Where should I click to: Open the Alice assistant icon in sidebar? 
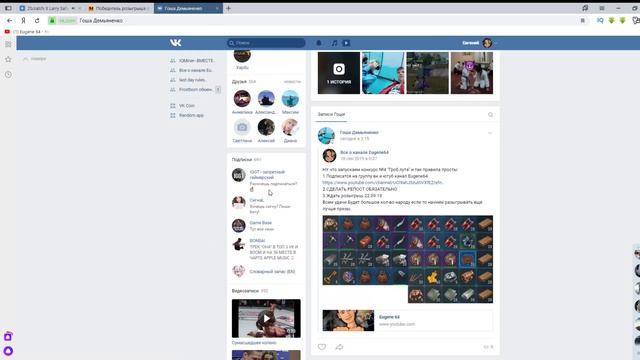(8, 351)
